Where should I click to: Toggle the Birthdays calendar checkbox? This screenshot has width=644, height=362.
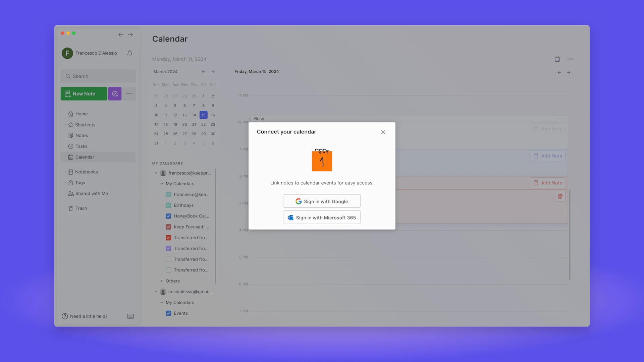click(x=168, y=205)
